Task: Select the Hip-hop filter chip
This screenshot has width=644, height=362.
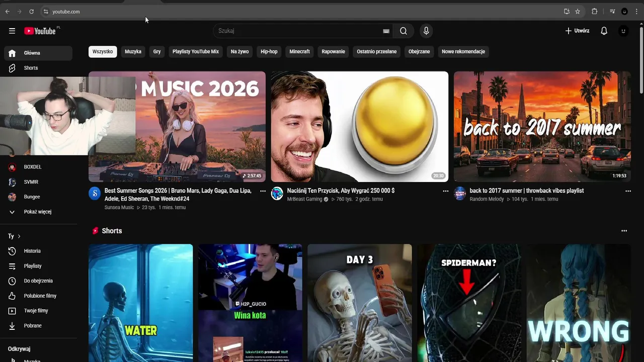Action: [x=269, y=51]
